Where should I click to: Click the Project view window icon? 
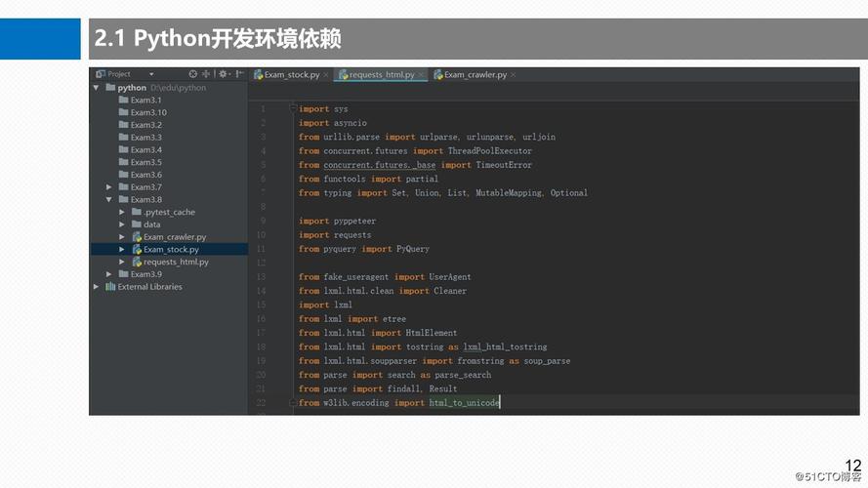tap(101, 73)
